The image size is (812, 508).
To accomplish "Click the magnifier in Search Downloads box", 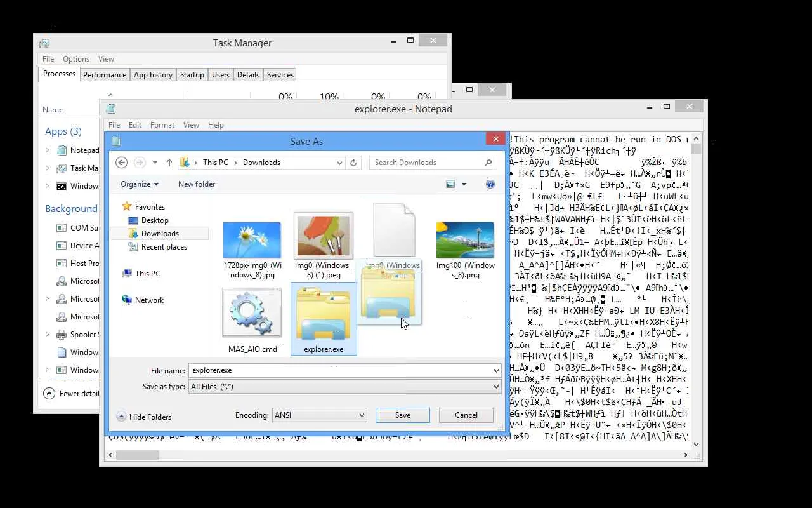I will coord(488,163).
